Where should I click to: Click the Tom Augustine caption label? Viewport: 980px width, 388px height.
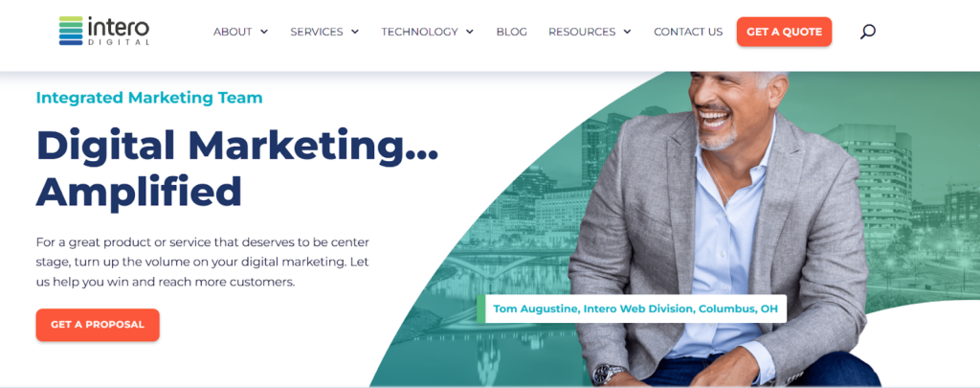click(x=632, y=308)
